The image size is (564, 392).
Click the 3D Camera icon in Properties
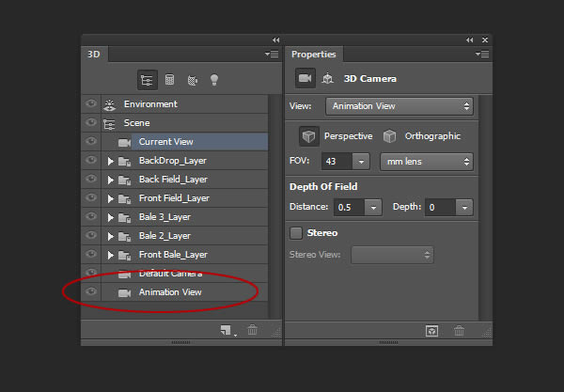tap(305, 78)
